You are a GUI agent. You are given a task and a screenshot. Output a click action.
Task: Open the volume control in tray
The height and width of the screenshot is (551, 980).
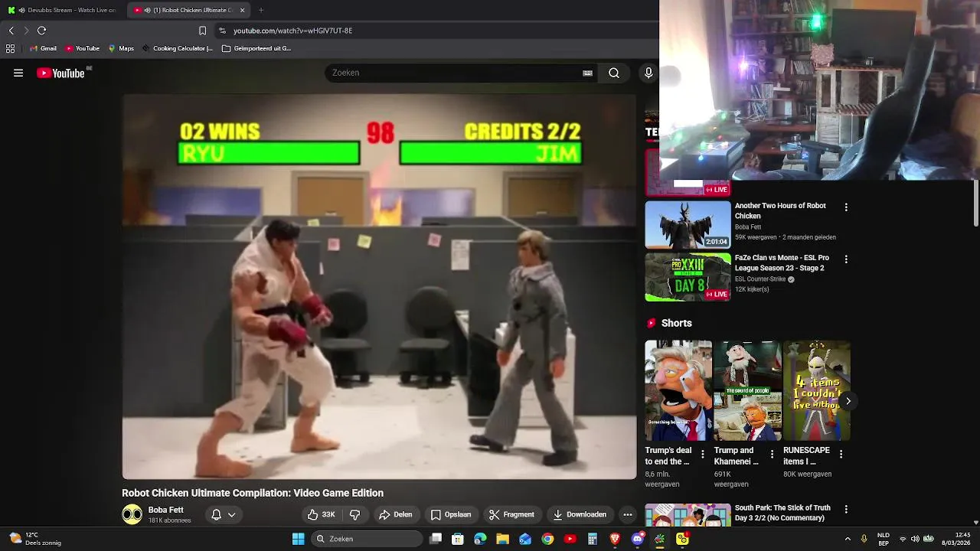(915, 539)
